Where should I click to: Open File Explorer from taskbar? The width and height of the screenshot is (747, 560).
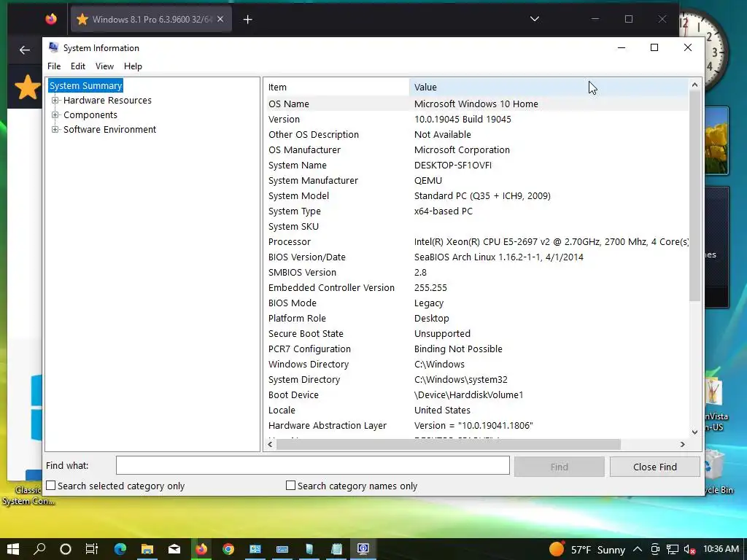(x=147, y=549)
